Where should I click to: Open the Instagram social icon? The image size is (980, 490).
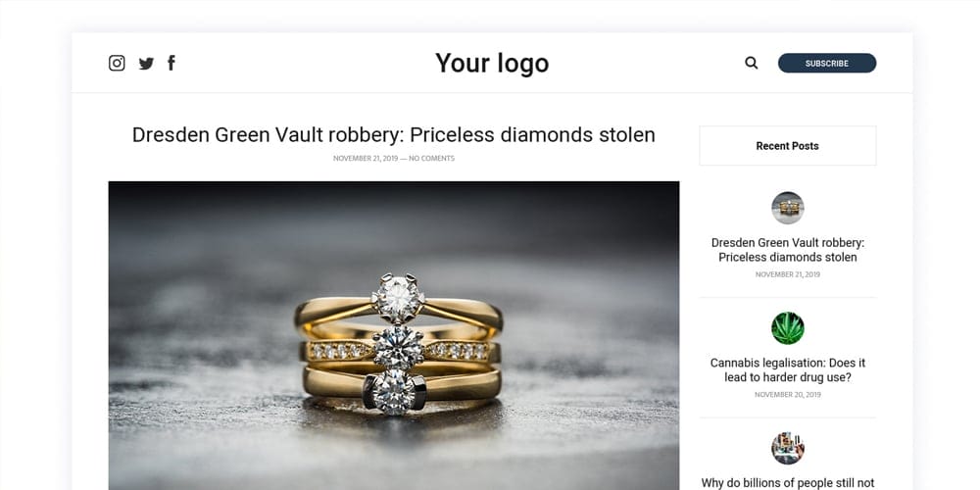coord(117,64)
